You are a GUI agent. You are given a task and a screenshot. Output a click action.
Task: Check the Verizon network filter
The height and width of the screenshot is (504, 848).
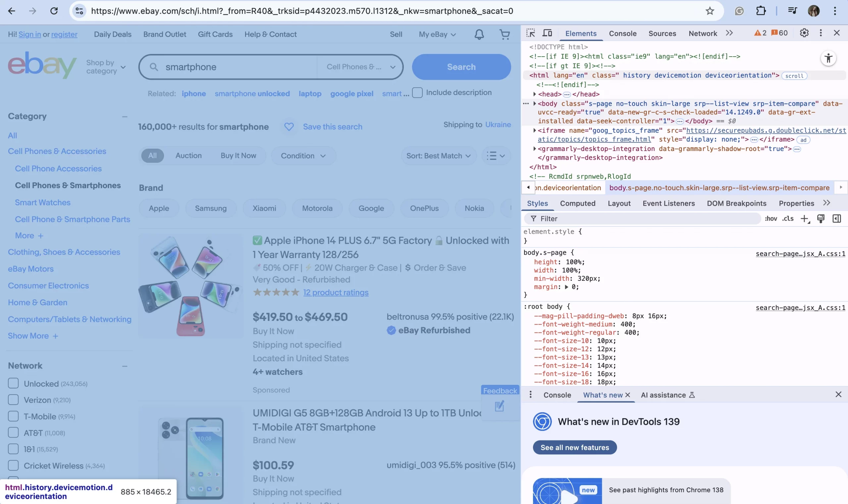[13, 400]
